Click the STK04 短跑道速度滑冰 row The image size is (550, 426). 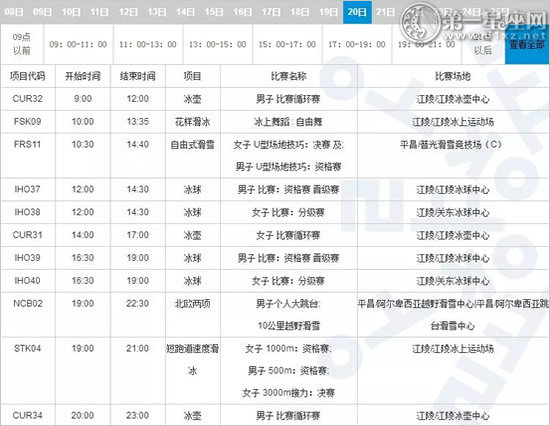click(275, 371)
